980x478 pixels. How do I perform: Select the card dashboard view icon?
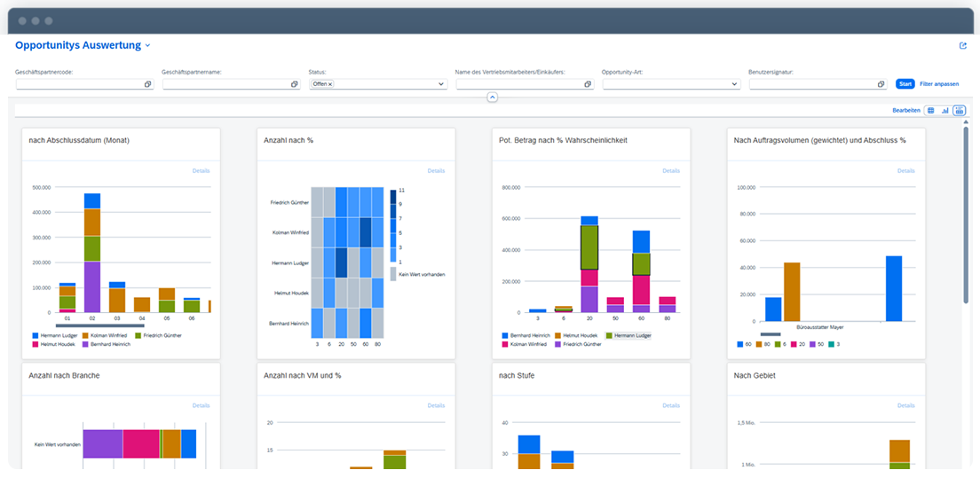coord(959,111)
